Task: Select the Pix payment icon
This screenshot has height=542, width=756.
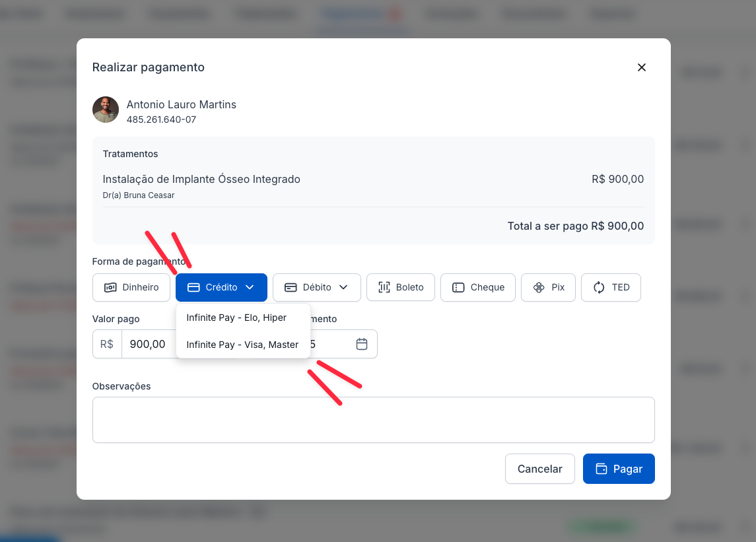Action: [x=539, y=287]
